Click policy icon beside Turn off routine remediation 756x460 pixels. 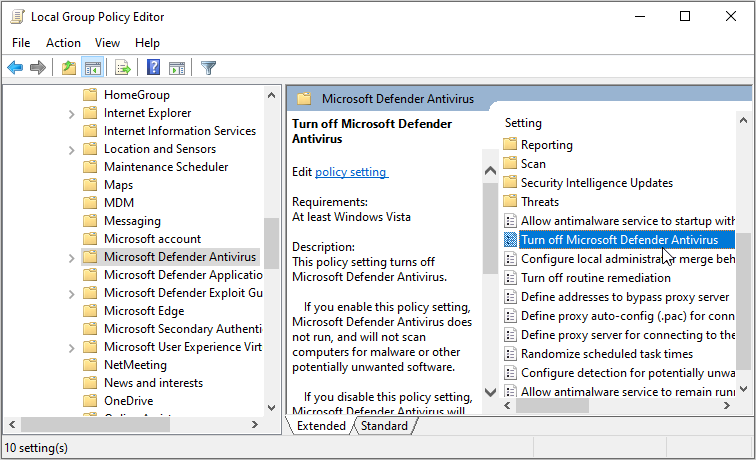pyautogui.click(x=510, y=278)
